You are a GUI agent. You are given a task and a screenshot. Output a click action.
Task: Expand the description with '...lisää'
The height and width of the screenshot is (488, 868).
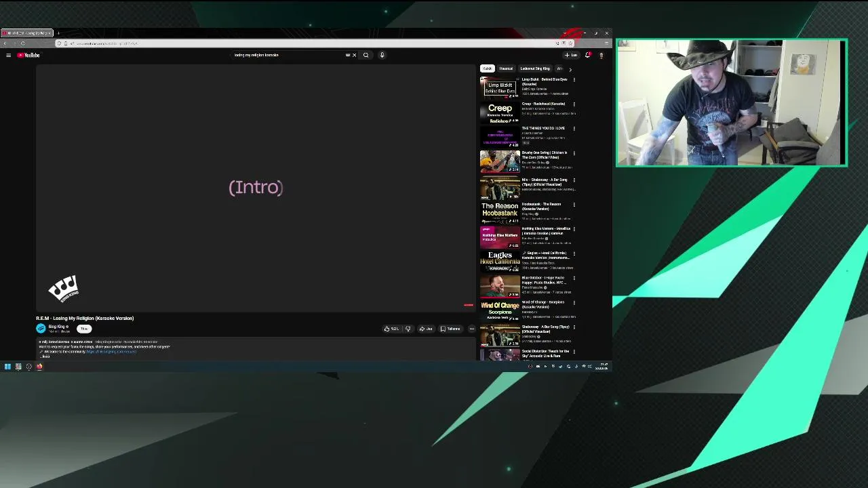tap(45, 356)
